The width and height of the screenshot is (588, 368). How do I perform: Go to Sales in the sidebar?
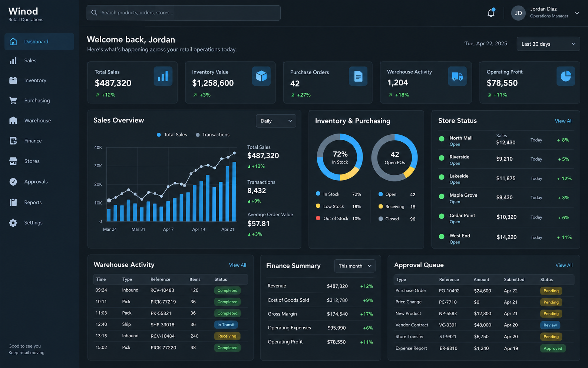(x=39, y=60)
